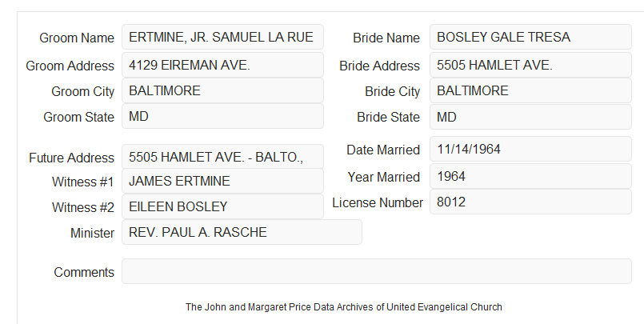The height and width of the screenshot is (324, 644).
Task: Click the empty Comments field
Action: point(377,271)
